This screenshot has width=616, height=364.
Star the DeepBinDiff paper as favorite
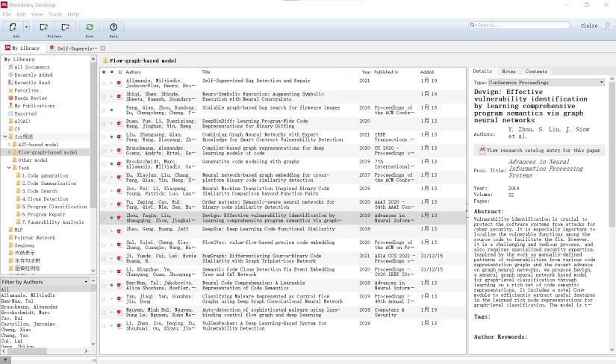point(105,122)
